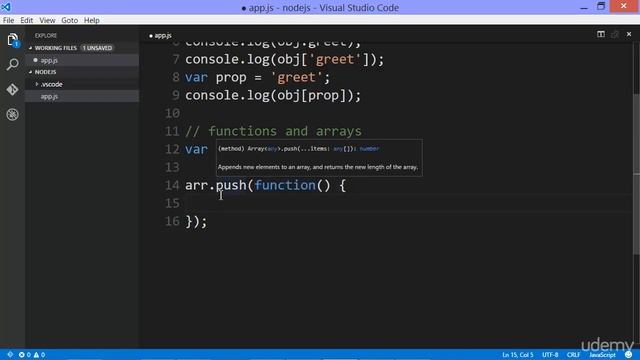Open the Debug view in activity bar
Screen dimensions: 640x360
point(12,114)
